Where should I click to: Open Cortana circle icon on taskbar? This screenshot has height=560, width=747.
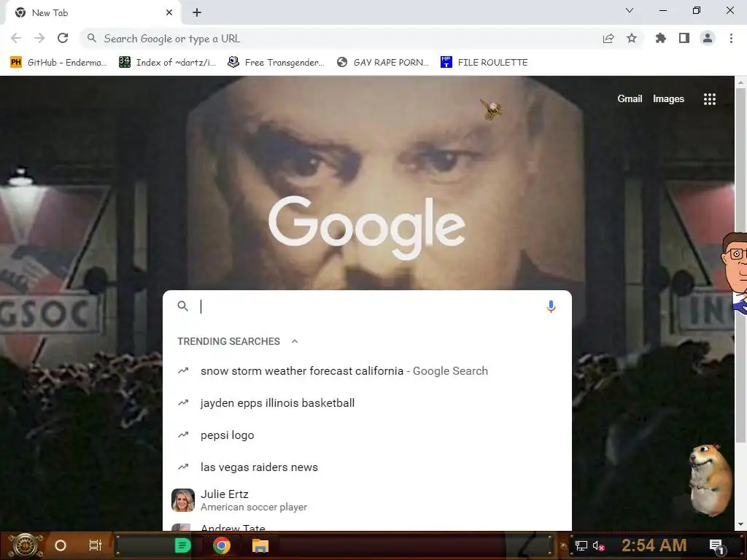(61, 545)
